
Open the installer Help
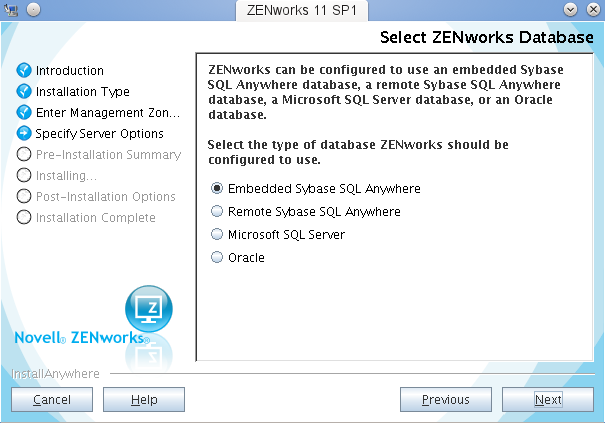[x=145, y=400]
